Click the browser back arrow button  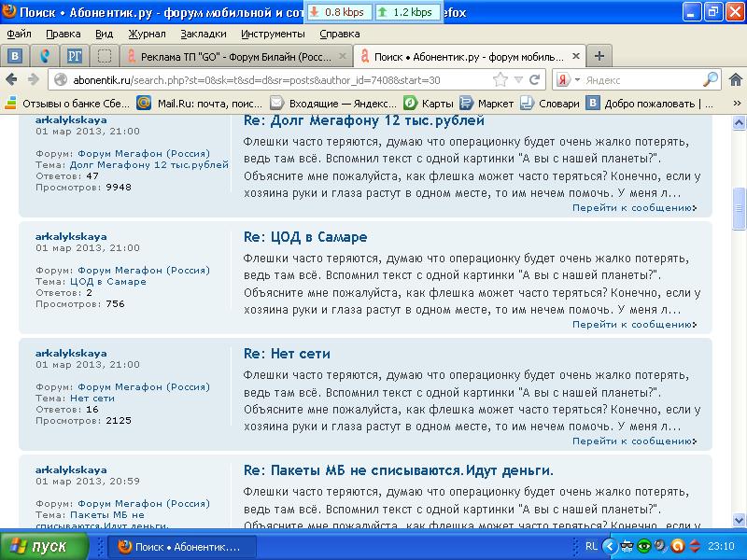13,80
